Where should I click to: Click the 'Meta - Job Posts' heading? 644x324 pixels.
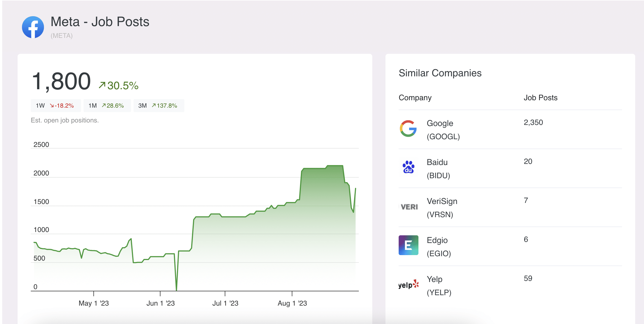[x=100, y=22]
